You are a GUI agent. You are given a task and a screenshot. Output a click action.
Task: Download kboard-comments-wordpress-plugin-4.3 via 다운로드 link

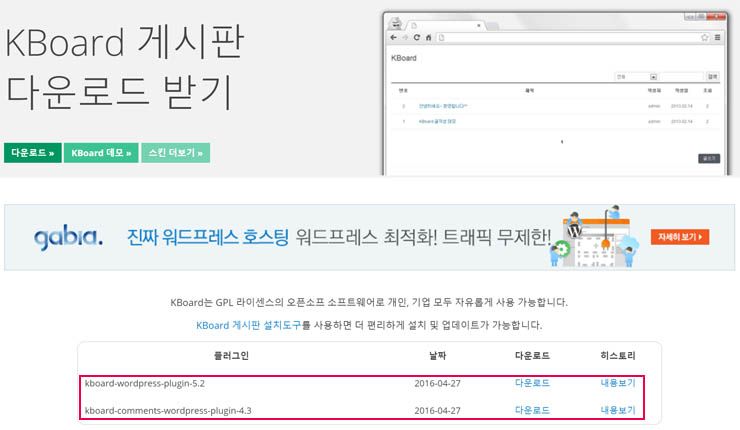pos(532,410)
